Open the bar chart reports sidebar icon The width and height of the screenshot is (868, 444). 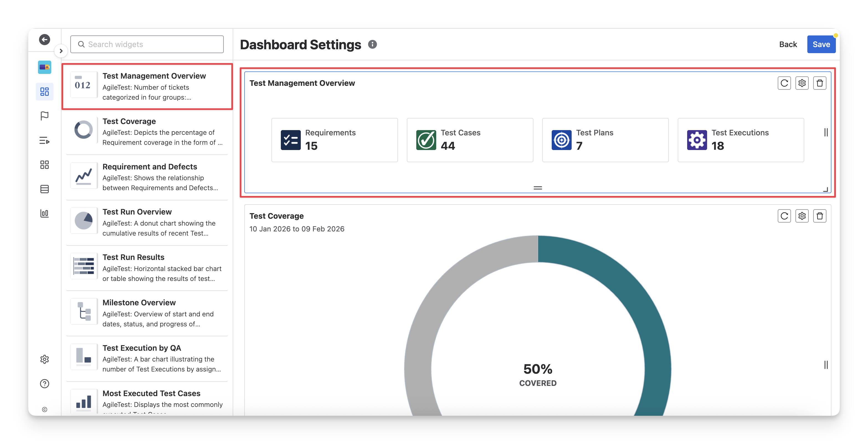pos(45,213)
